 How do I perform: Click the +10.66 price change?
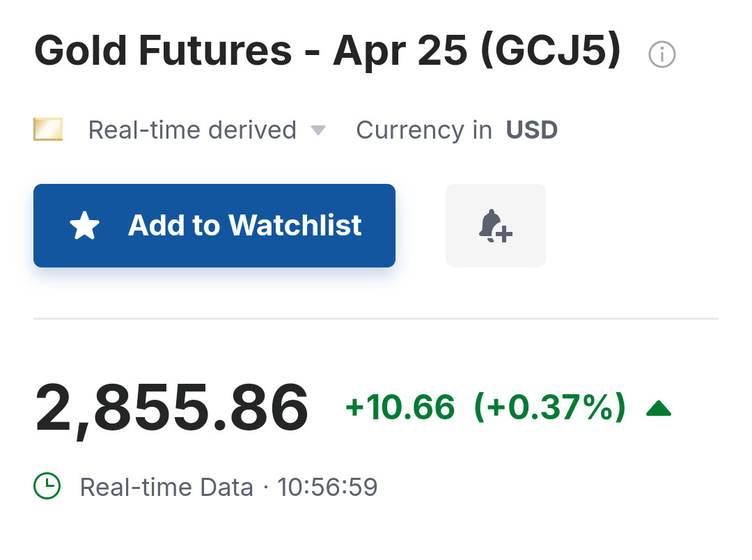click(x=400, y=407)
